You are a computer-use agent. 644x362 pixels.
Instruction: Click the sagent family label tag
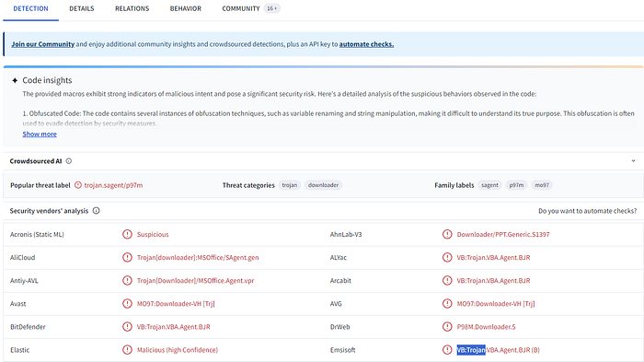(x=489, y=185)
